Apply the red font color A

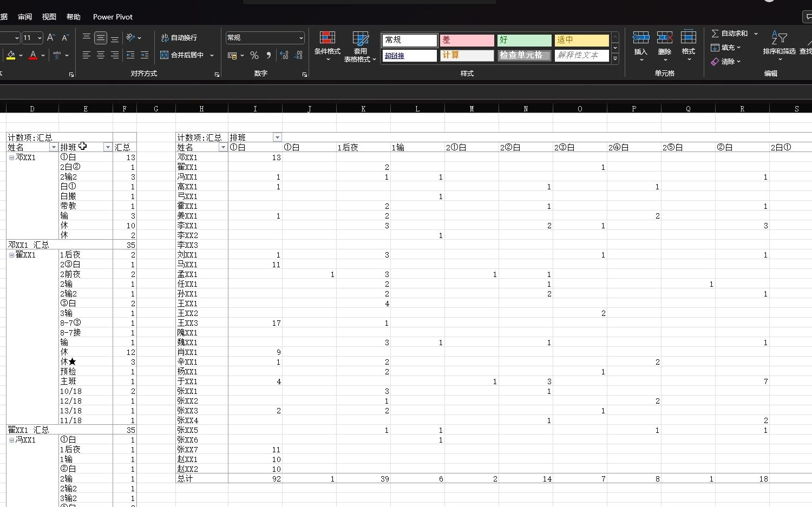coord(33,55)
